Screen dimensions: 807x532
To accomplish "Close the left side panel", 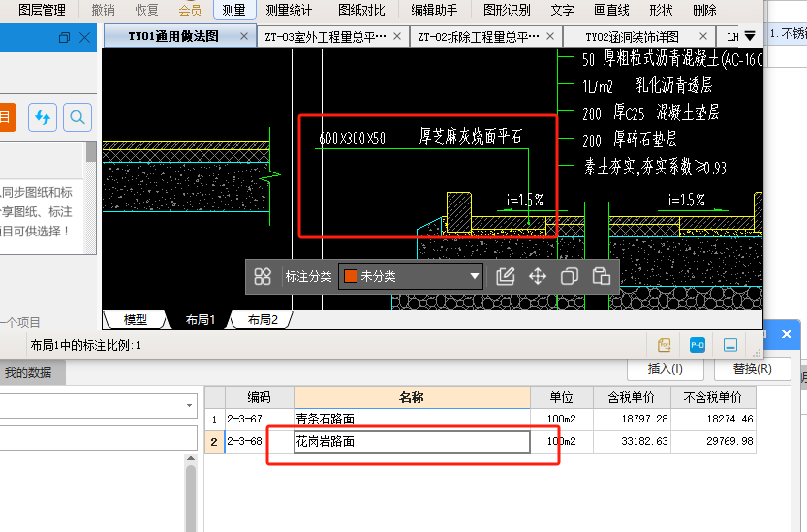I will pos(85,37).
